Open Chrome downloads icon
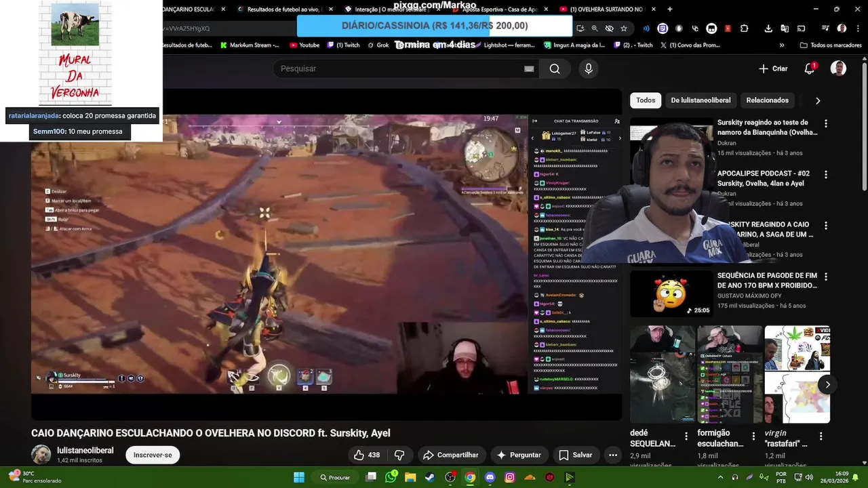This screenshot has height=488, width=868. [768, 28]
